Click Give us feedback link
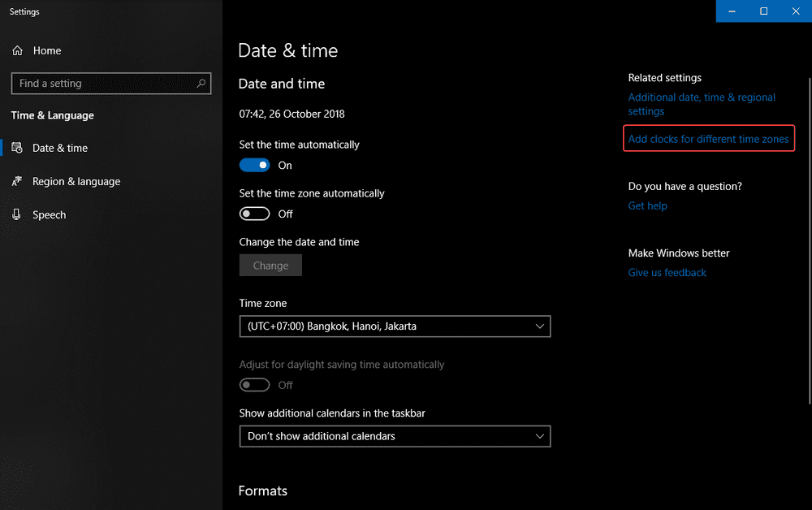This screenshot has height=510, width=812. [x=667, y=272]
